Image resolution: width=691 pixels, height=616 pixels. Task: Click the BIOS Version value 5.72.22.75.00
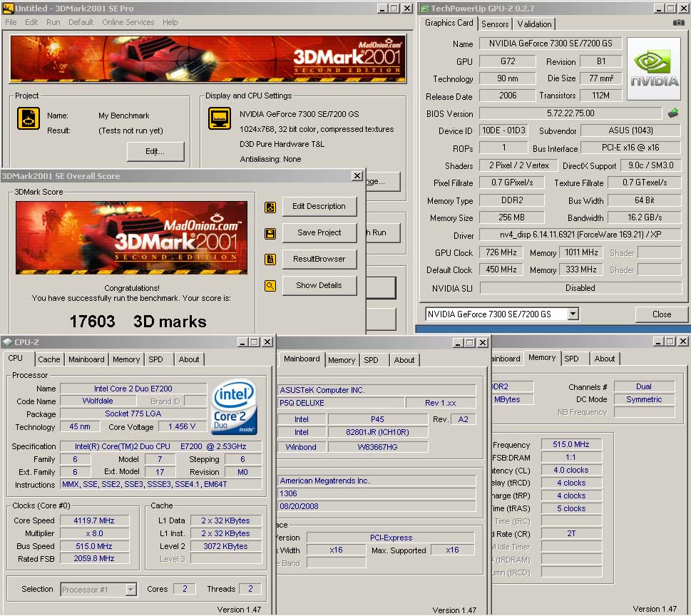pos(570,113)
